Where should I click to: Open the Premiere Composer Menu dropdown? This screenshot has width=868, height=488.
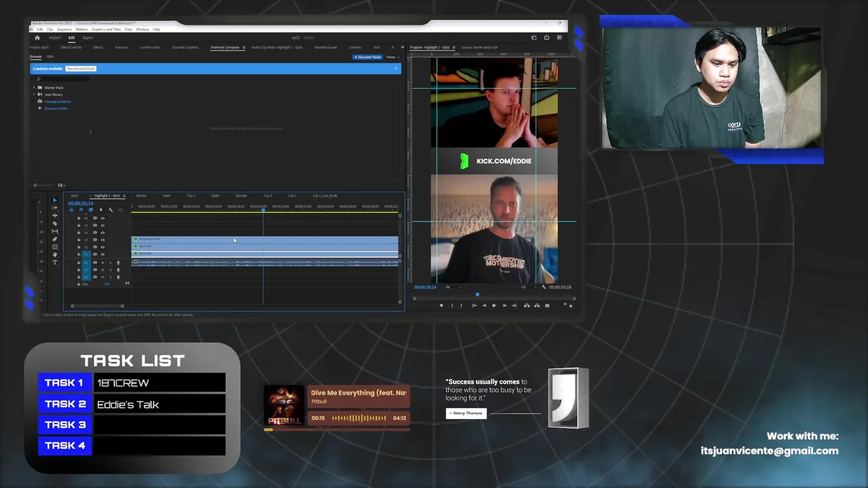(393, 57)
